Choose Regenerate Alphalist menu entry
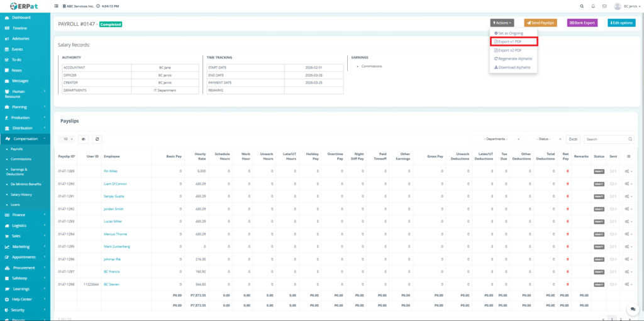The image size is (644, 321). (513, 58)
